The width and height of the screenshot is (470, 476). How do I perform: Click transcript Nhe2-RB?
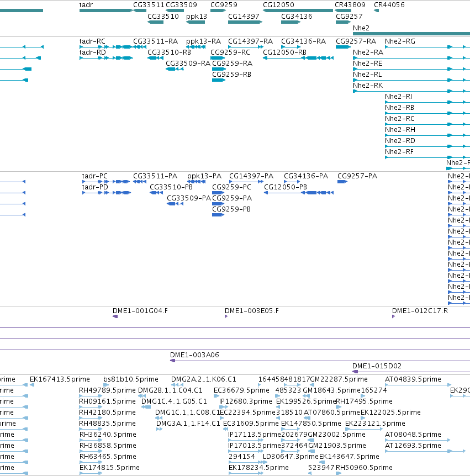click(x=399, y=108)
